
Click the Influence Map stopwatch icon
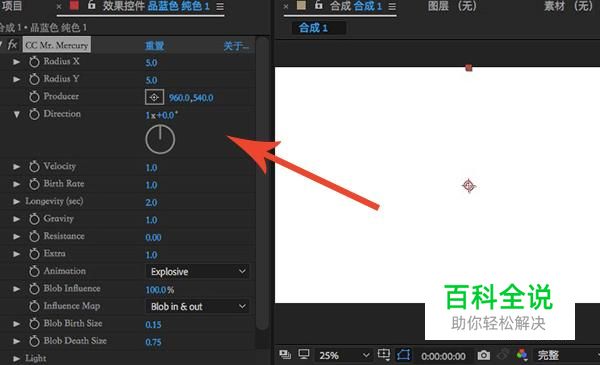34,306
